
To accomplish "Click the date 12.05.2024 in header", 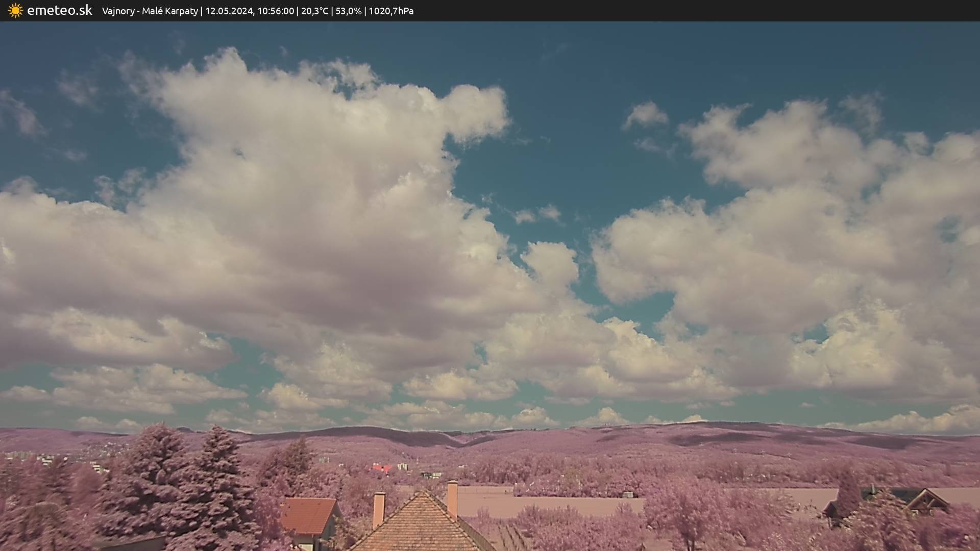I will [x=229, y=11].
